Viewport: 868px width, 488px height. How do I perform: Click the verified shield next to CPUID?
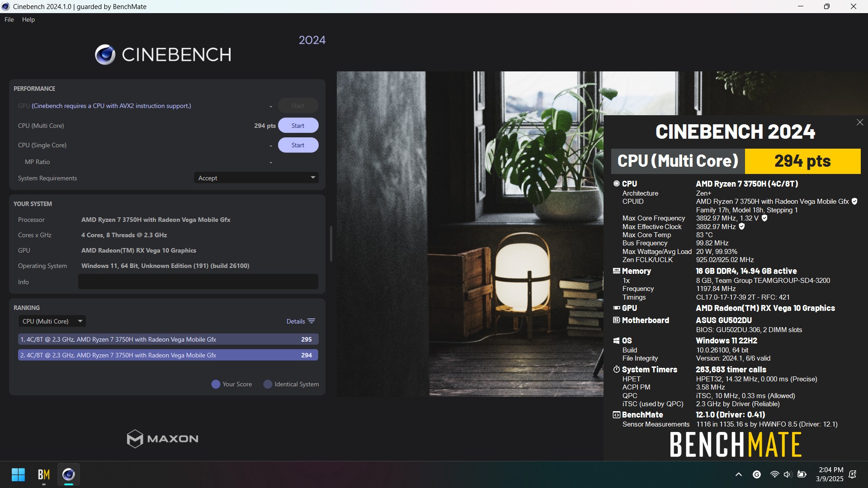854,202
